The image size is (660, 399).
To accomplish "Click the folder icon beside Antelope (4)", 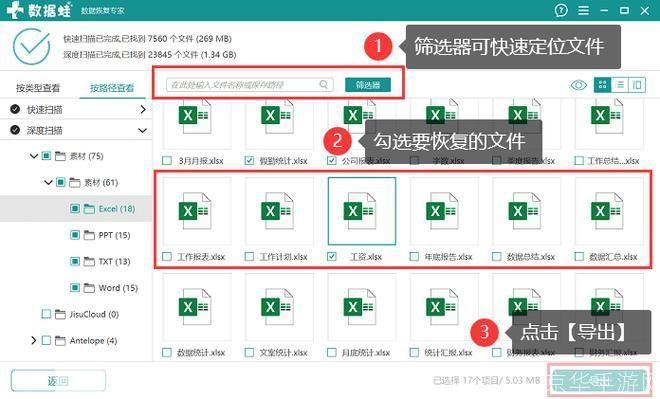I will 61,340.
